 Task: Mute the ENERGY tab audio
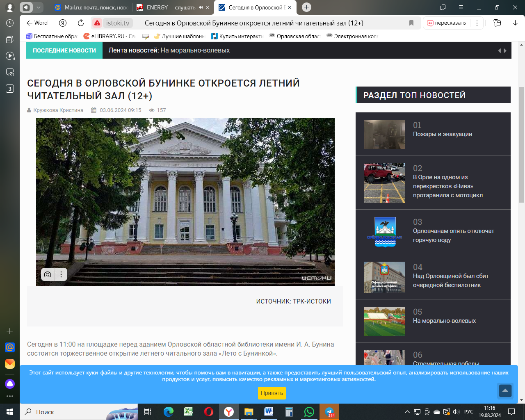(201, 7)
